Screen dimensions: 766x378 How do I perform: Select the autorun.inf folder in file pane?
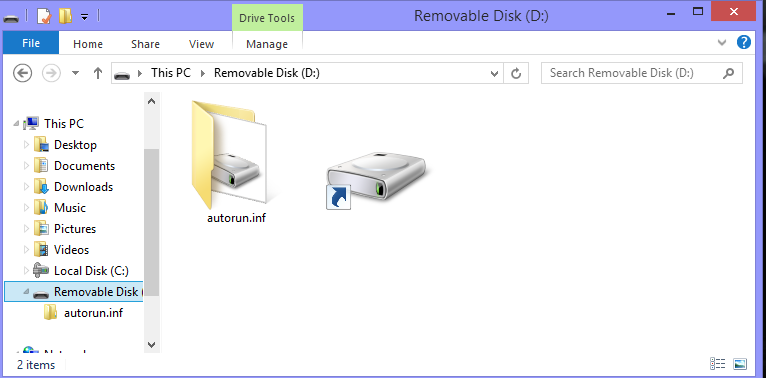[236, 162]
